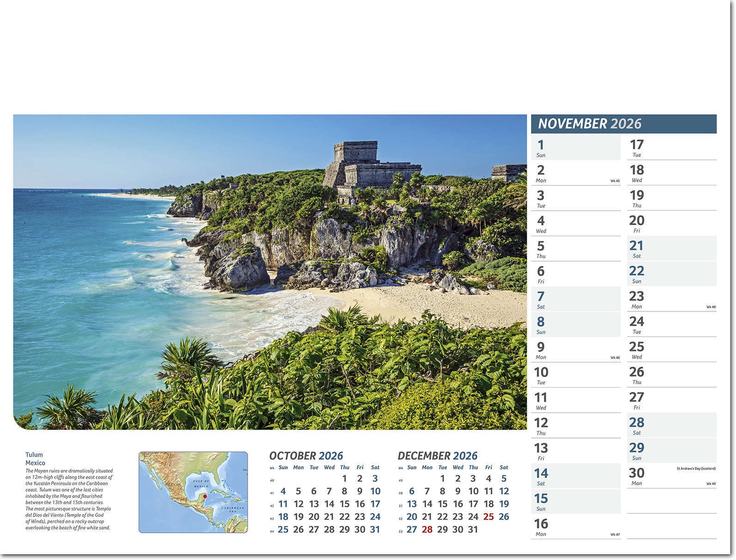Click the November 17 Tuesday row

tap(671, 148)
